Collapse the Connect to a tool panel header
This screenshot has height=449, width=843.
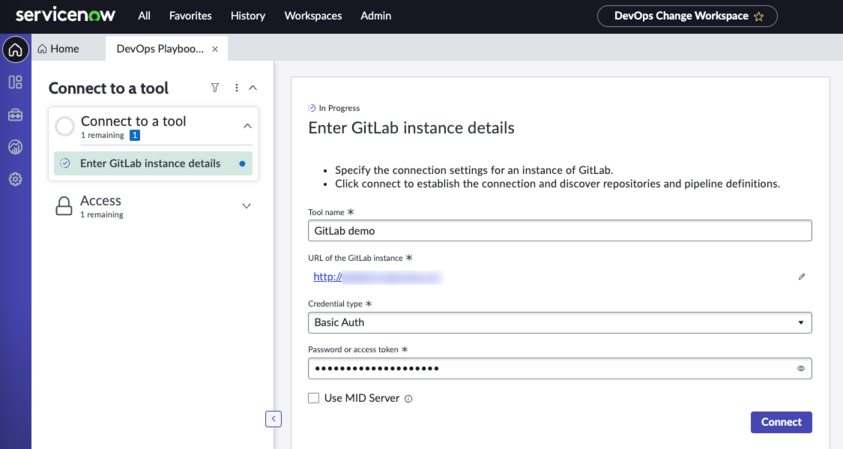click(x=253, y=88)
